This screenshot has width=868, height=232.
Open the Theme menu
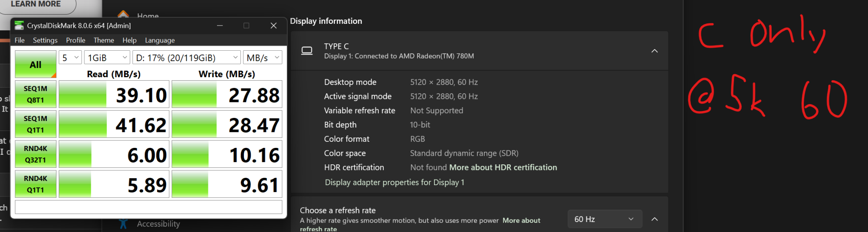pyautogui.click(x=104, y=40)
